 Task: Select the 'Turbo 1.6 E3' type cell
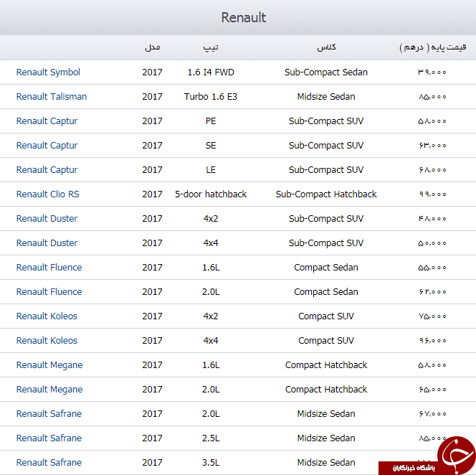(x=211, y=97)
